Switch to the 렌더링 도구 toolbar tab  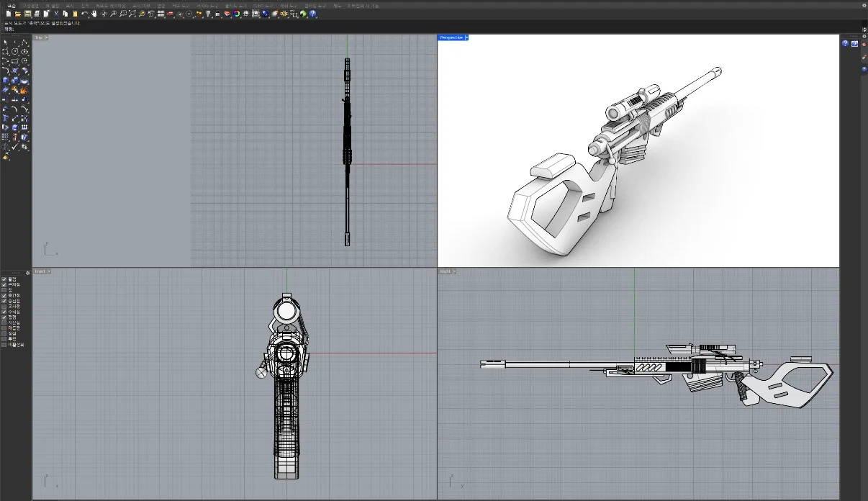click(x=314, y=5)
